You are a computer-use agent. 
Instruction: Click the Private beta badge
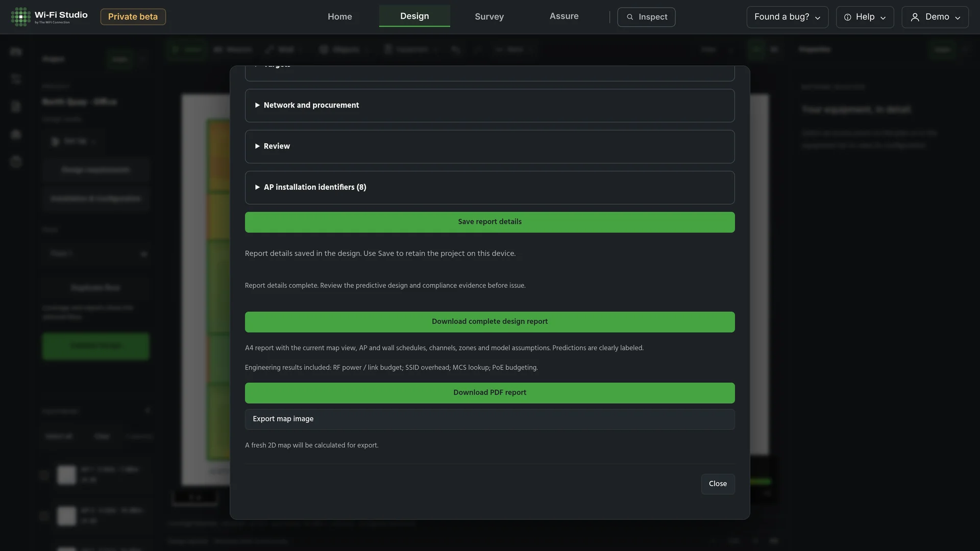[x=133, y=17]
